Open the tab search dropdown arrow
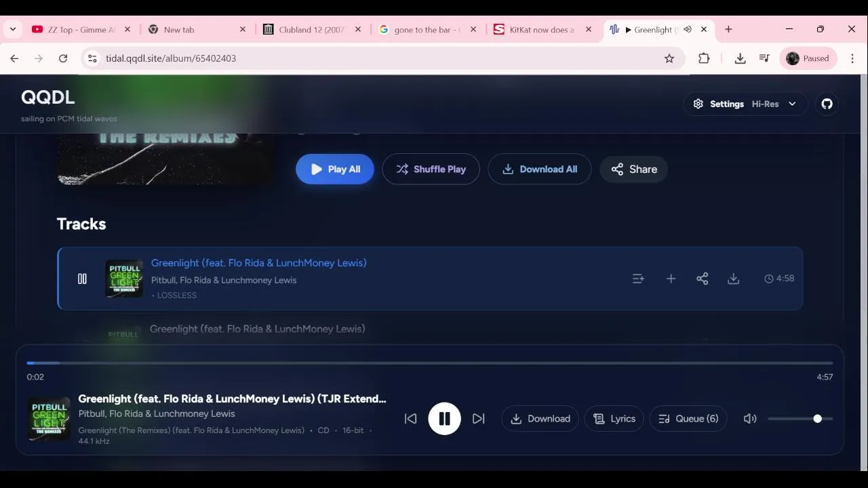 tap(13, 29)
